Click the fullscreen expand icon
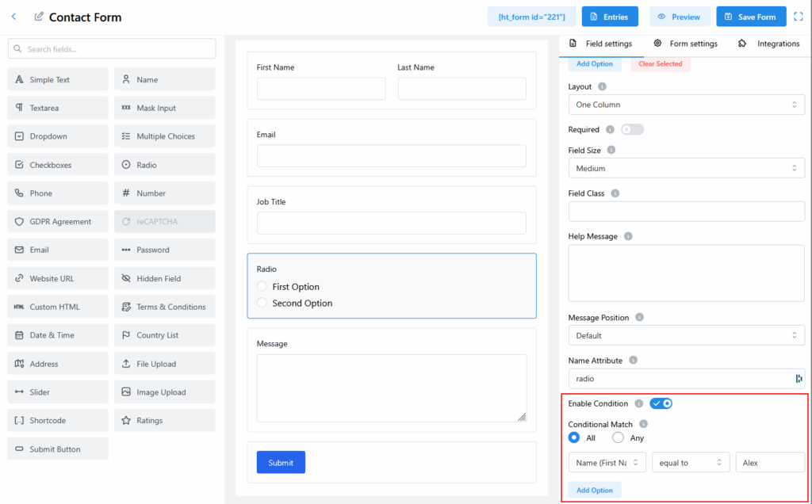Screen dimensions: 812x504 799,17
